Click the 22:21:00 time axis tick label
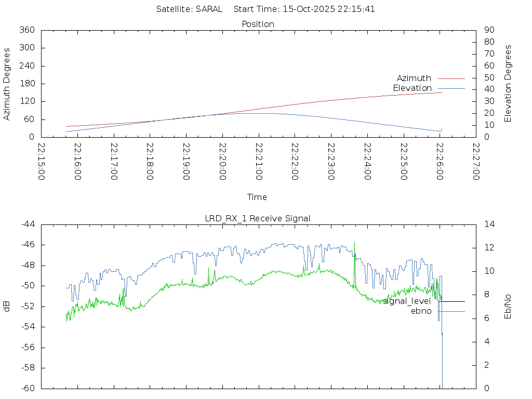Screen dimensions: 532x399 (259, 162)
